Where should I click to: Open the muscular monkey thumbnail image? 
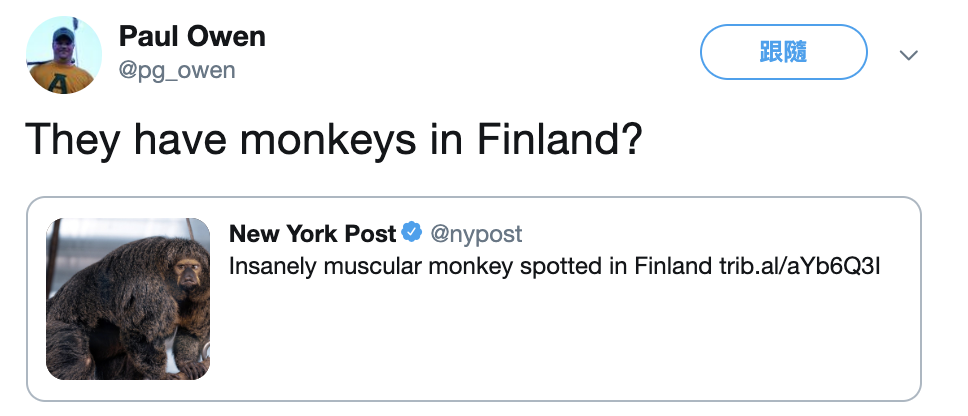pyautogui.click(x=128, y=299)
